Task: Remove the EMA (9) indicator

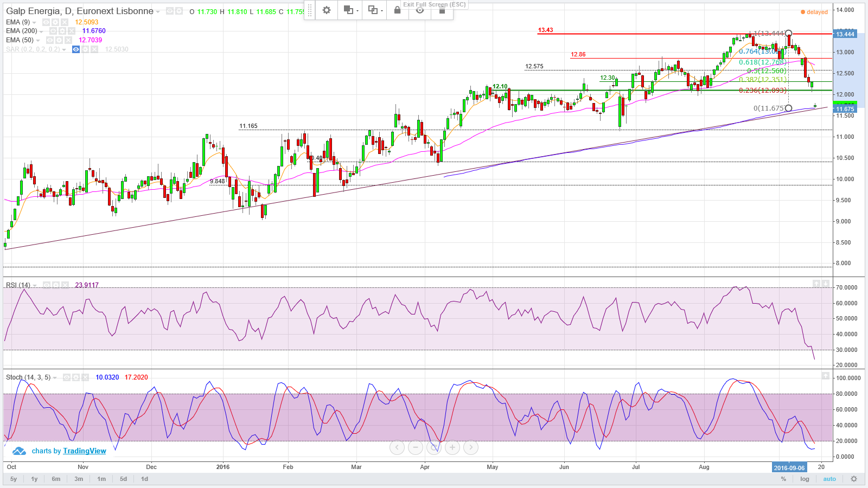Action: 65,22
